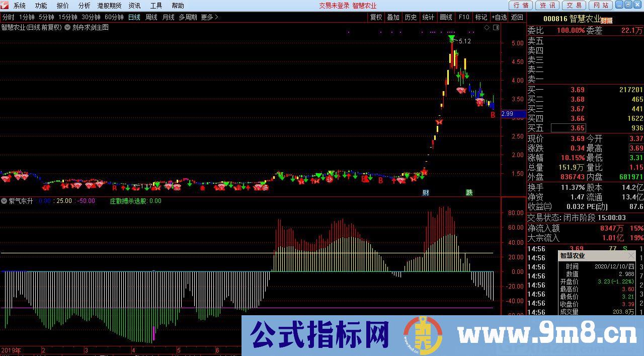
Task: Open the 资讯 menu in menu bar
Action: [x=134, y=6]
